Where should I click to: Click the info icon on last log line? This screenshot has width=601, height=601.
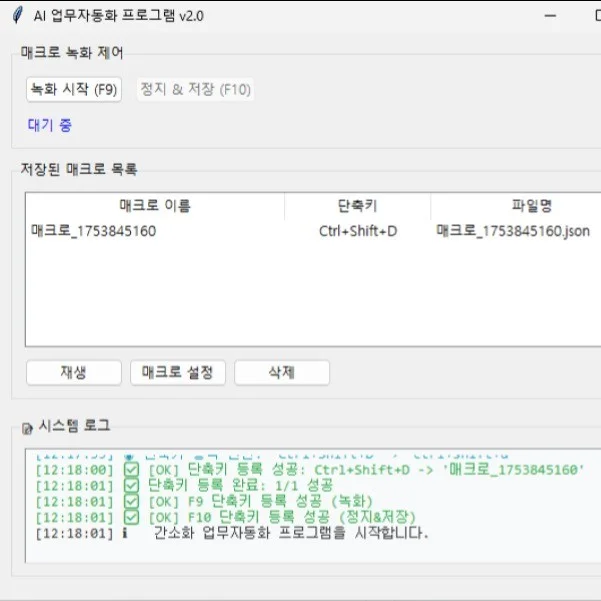pyautogui.click(x=125, y=533)
